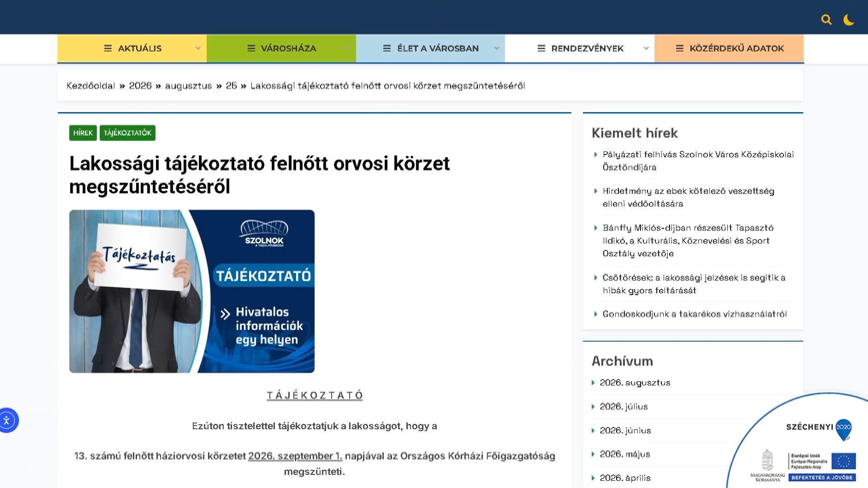The width and height of the screenshot is (868, 488).
Task: Open the Csőtörések featured news link
Action: pos(694,284)
